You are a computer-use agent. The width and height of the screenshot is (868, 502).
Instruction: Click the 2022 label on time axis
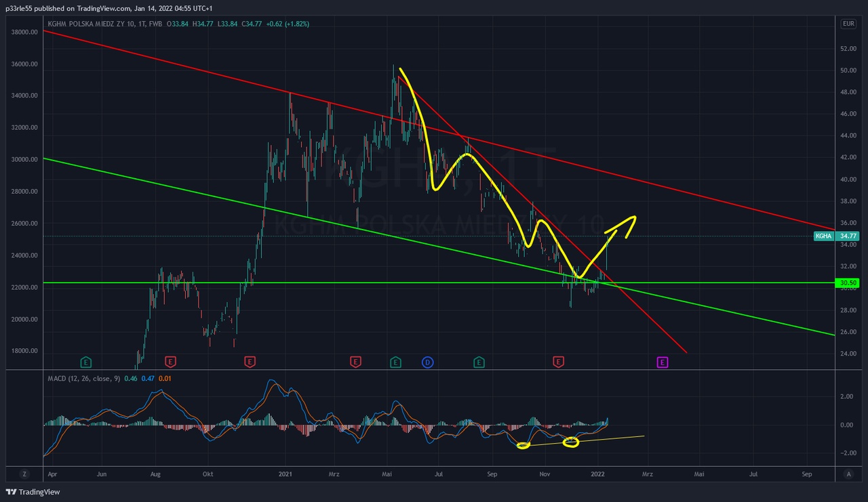[598, 474]
